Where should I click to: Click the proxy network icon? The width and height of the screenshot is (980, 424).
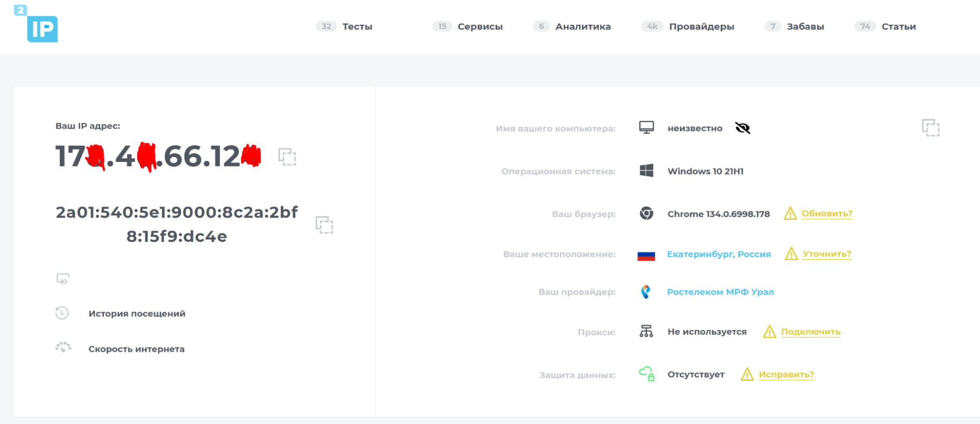click(x=646, y=331)
